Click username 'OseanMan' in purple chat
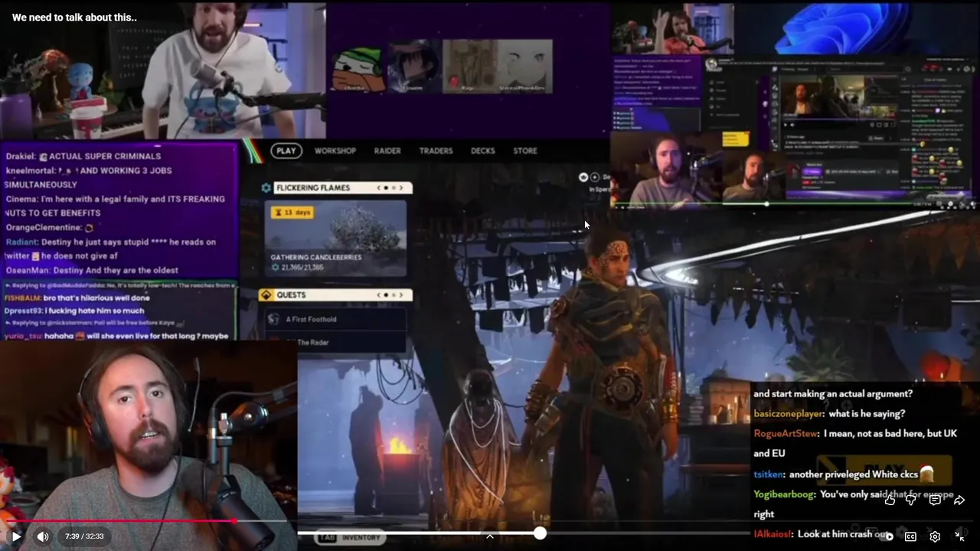The width and height of the screenshot is (980, 551). click(x=28, y=270)
